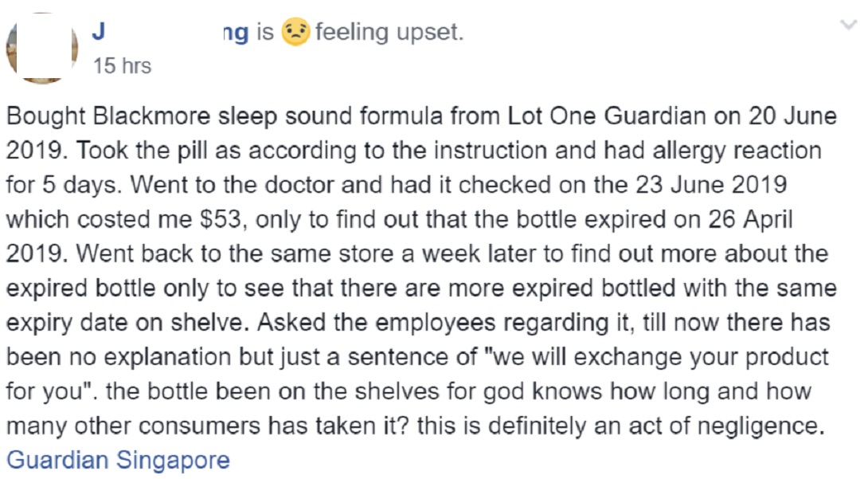This screenshot has height=479, width=868.
Task: Click the poster name initial J
Action: (99, 32)
